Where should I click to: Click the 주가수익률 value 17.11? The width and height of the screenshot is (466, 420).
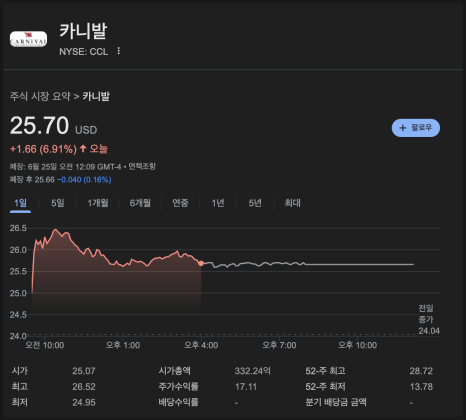pyautogui.click(x=246, y=387)
